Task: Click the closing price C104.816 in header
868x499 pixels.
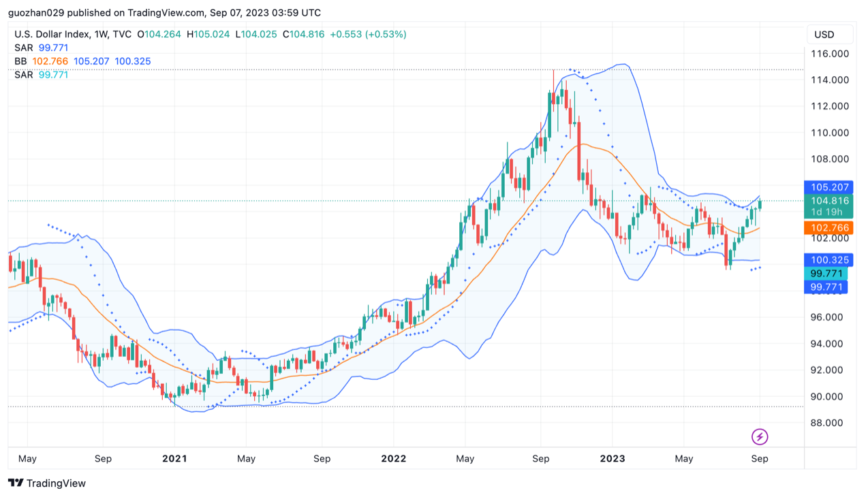Action: click(303, 34)
